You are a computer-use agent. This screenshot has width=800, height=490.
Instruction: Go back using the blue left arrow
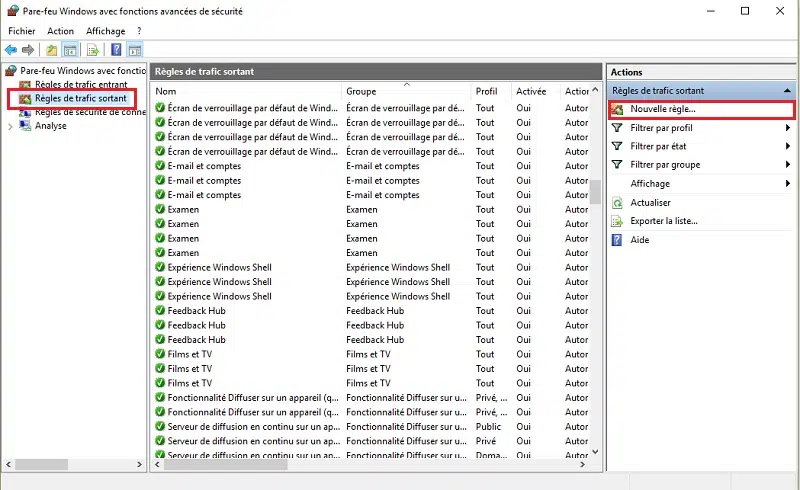click(x=11, y=50)
